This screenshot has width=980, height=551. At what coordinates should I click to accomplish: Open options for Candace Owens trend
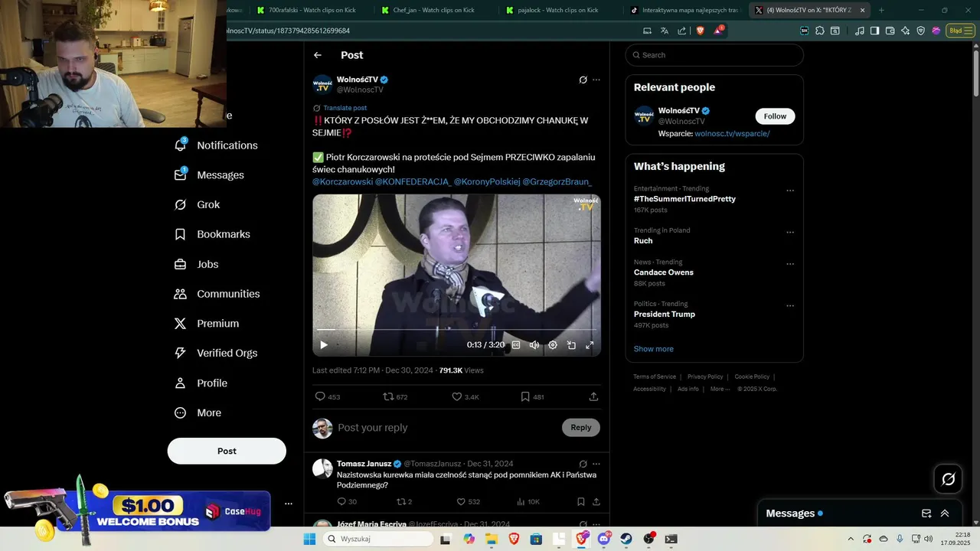tap(790, 265)
